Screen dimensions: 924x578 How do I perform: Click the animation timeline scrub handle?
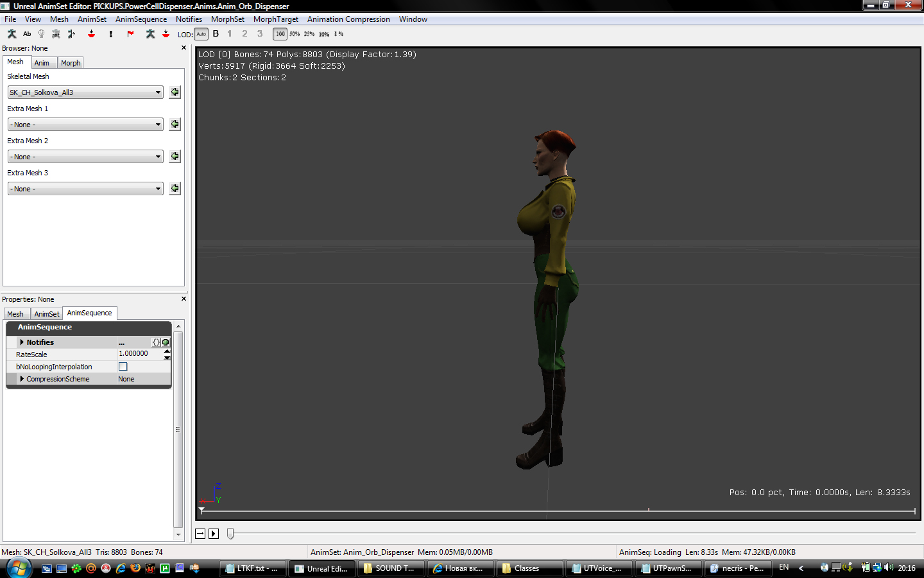click(x=230, y=534)
